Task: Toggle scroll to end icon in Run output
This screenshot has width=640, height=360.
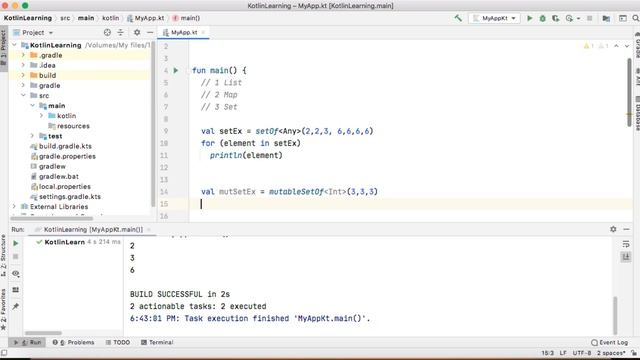Action: [626, 257]
